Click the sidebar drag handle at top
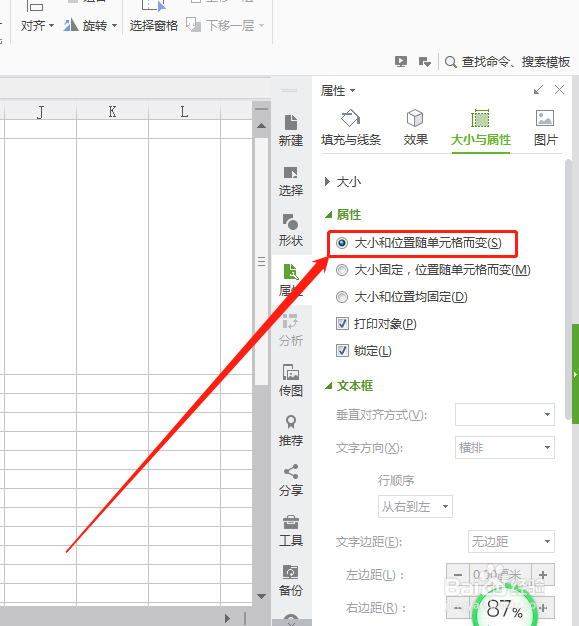The image size is (579, 626). click(x=289, y=91)
